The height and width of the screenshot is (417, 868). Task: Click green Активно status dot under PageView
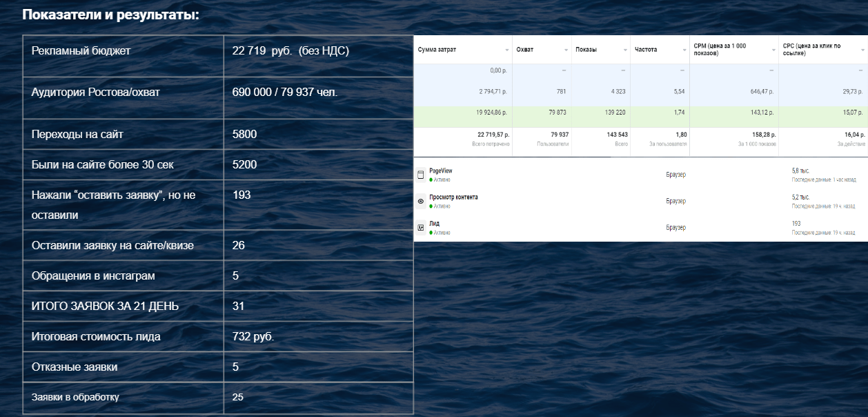pyautogui.click(x=431, y=180)
